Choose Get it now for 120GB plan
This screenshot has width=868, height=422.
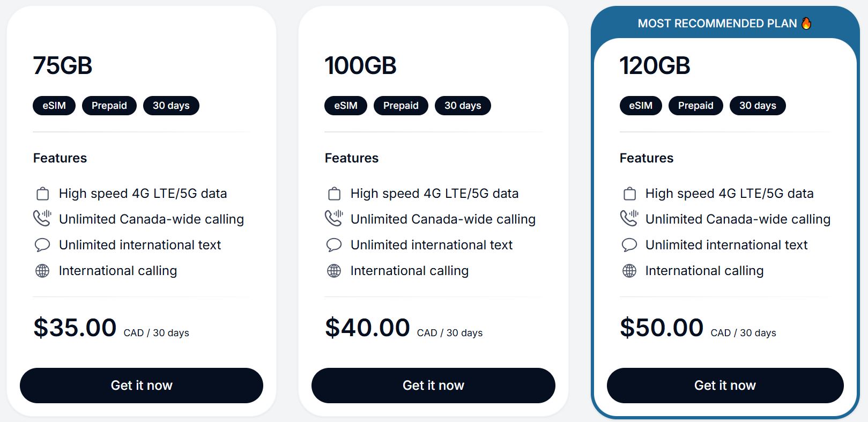[x=725, y=386]
